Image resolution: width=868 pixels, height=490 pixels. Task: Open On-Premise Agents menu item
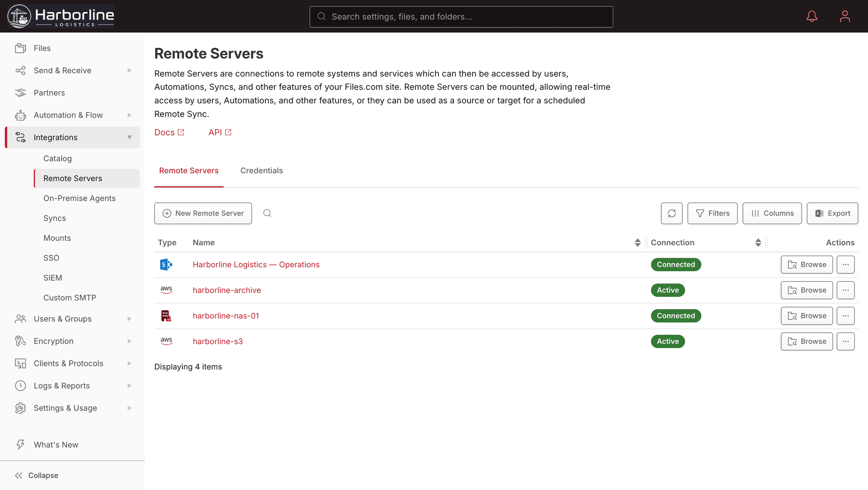(x=79, y=198)
